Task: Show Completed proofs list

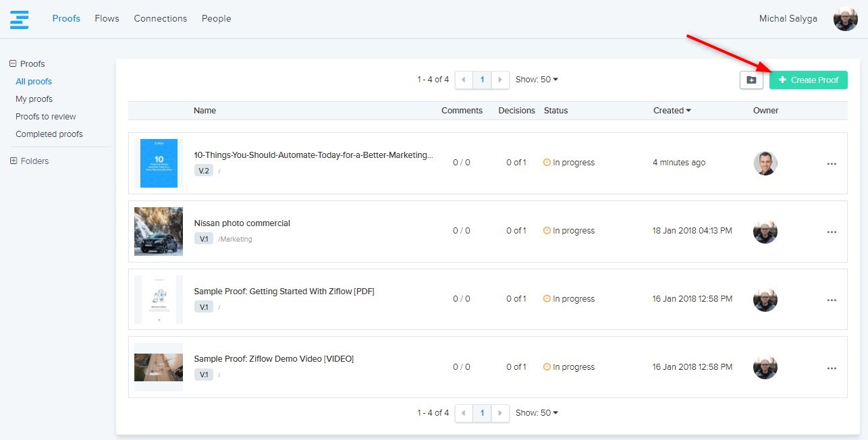Action: point(49,134)
